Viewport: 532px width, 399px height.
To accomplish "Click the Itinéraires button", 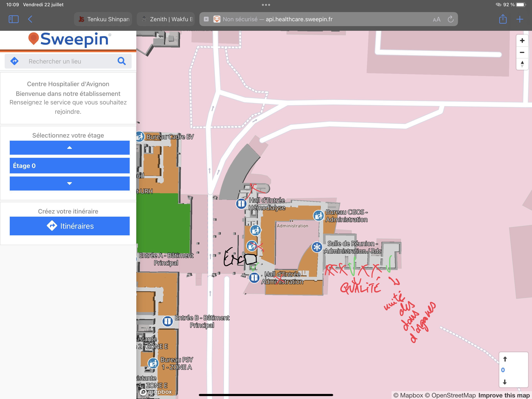I will [x=70, y=226].
